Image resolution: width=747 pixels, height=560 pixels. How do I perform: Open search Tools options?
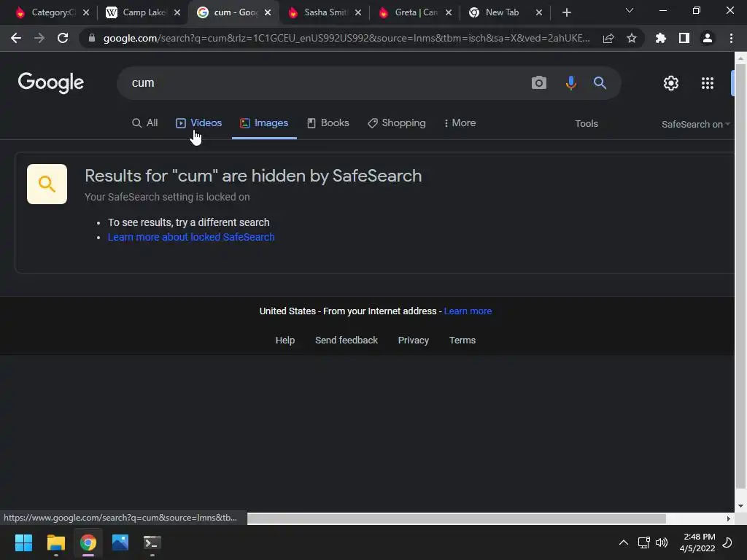pos(587,123)
